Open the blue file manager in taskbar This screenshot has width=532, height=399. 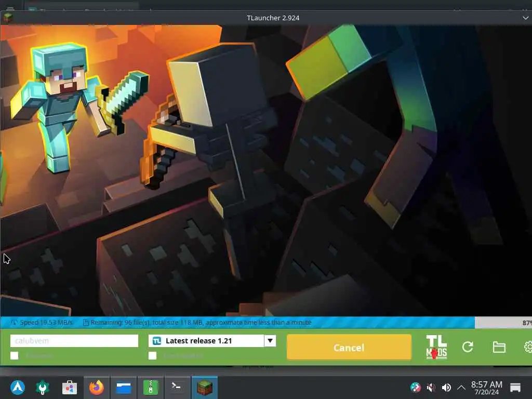[x=124, y=388]
